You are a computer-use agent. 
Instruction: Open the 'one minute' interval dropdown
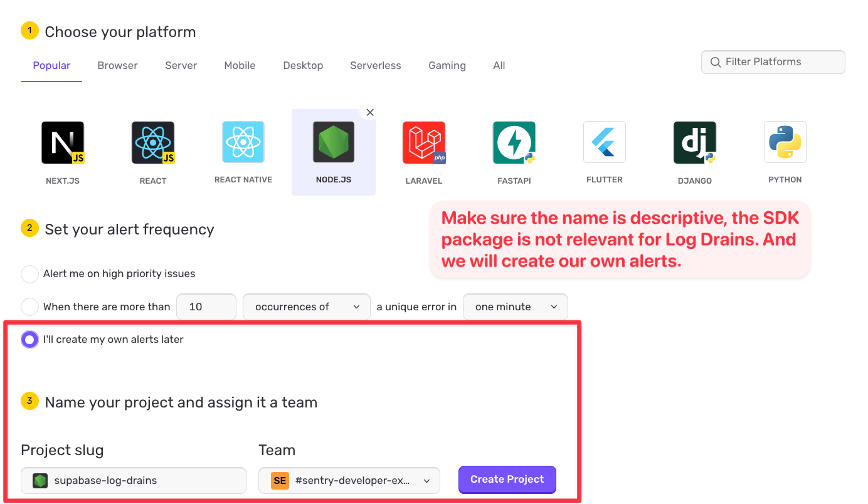click(516, 307)
